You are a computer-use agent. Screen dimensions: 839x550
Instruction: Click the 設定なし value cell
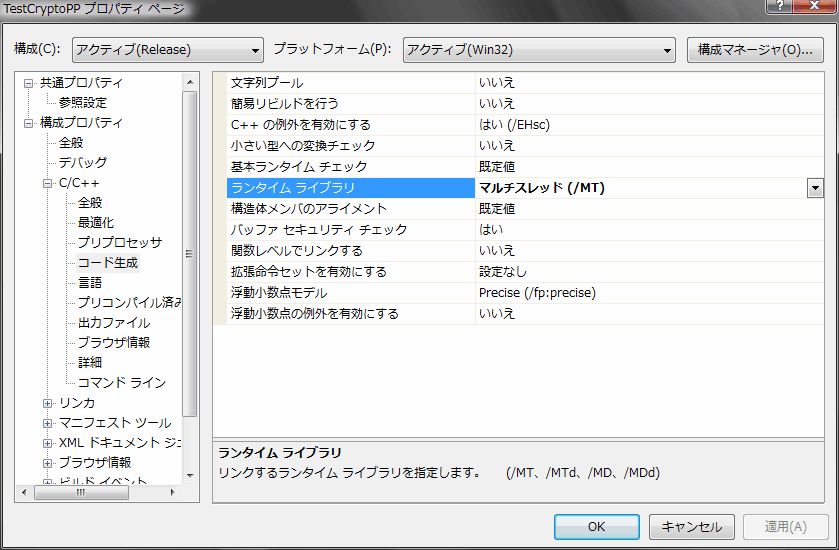pos(650,271)
